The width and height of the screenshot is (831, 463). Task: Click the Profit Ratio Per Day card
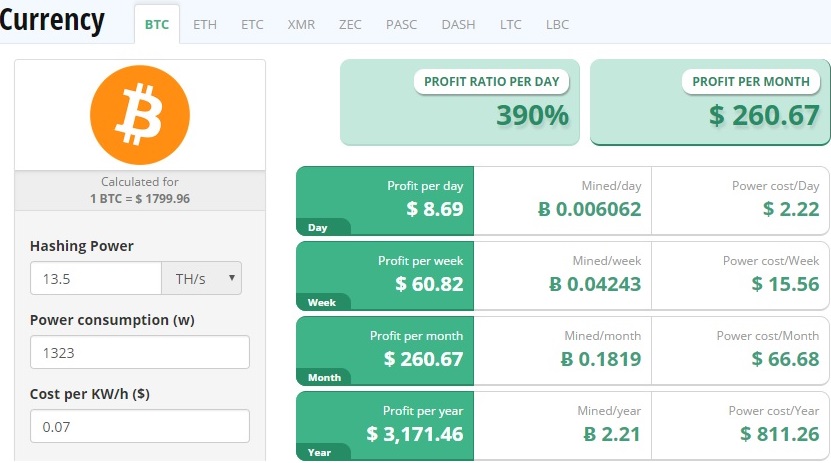(459, 102)
